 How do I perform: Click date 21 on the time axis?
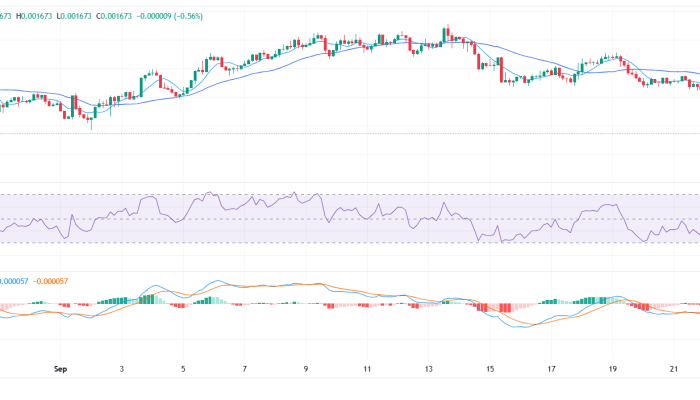(x=674, y=369)
